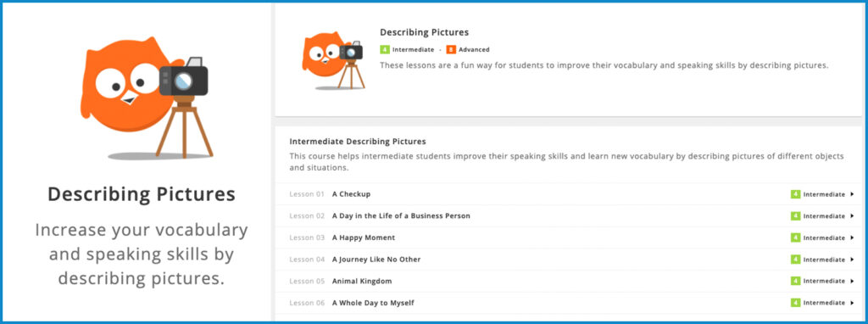
Task: Click green 4 badge on A Whole Day to Myself
Action: click(x=795, y=303)
